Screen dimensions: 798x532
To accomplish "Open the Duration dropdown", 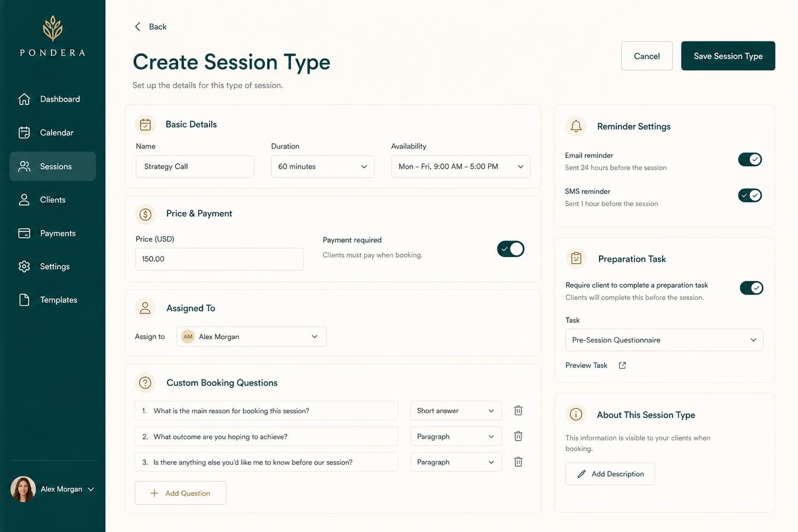I will pyautogui.click(x=322, y=167).
